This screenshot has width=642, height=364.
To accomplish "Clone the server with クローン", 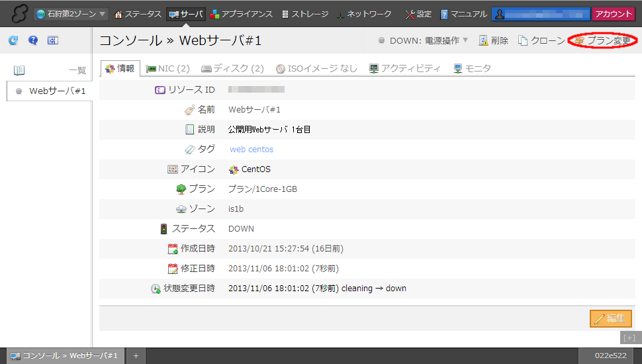I will [541, 40].
